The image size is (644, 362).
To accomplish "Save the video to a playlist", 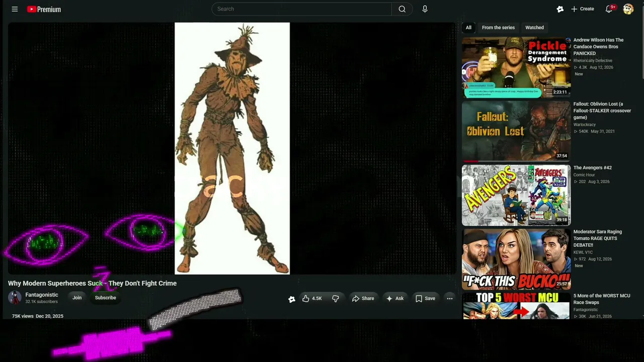I will pos(425,299).
